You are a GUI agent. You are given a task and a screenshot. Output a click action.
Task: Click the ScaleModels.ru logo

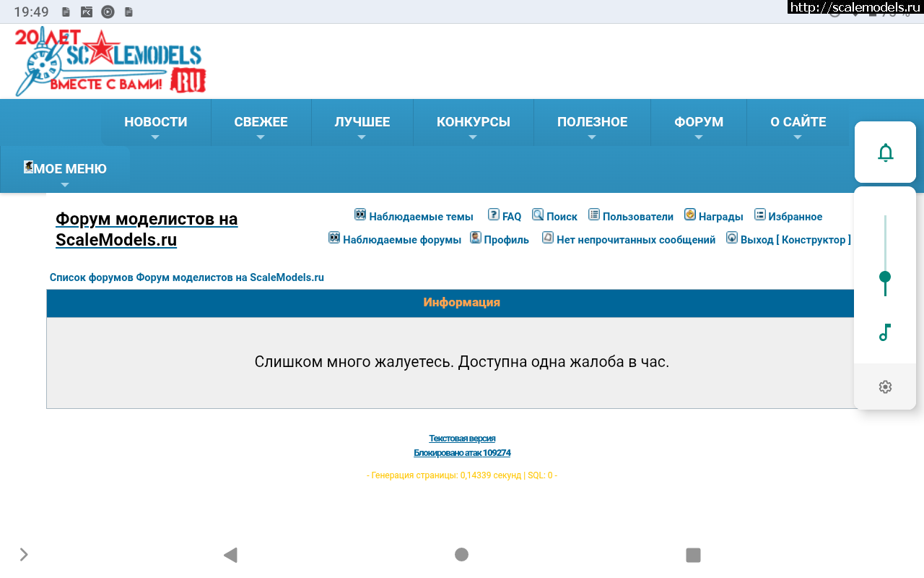coord(110,61)
